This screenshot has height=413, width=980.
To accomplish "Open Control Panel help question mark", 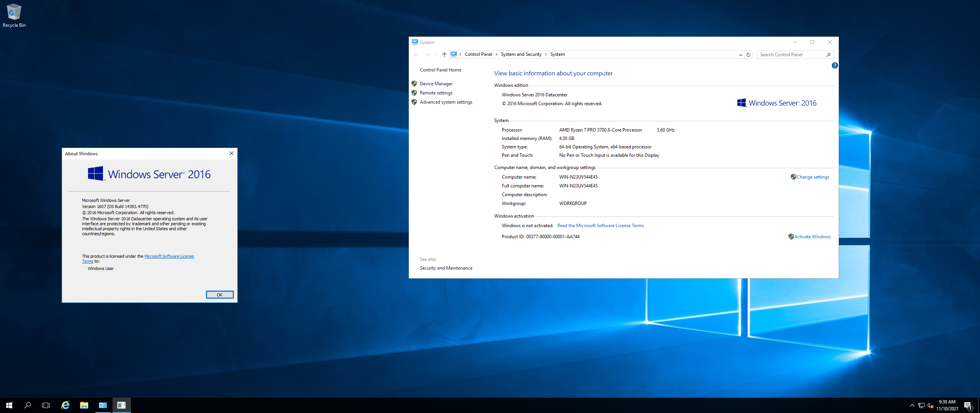I will point(835,65).
